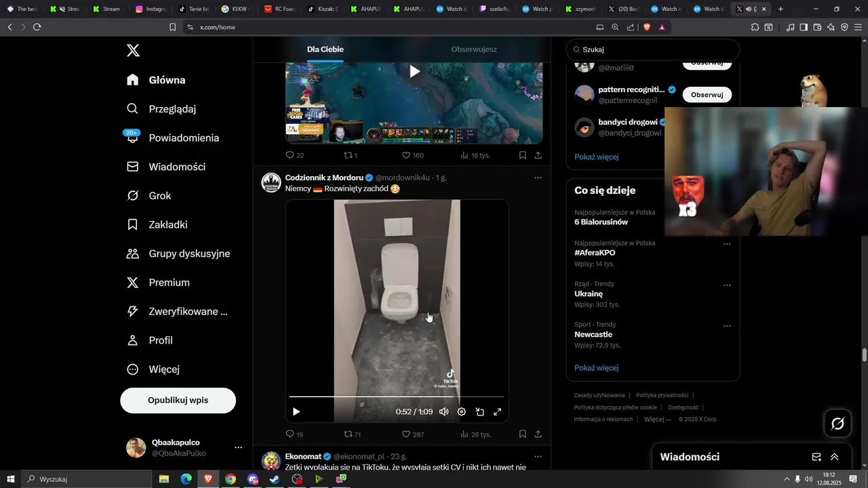Click Pokaż więcej under who to follow
This screenshot has height=488, width=868.
click(x=596, y=157)
